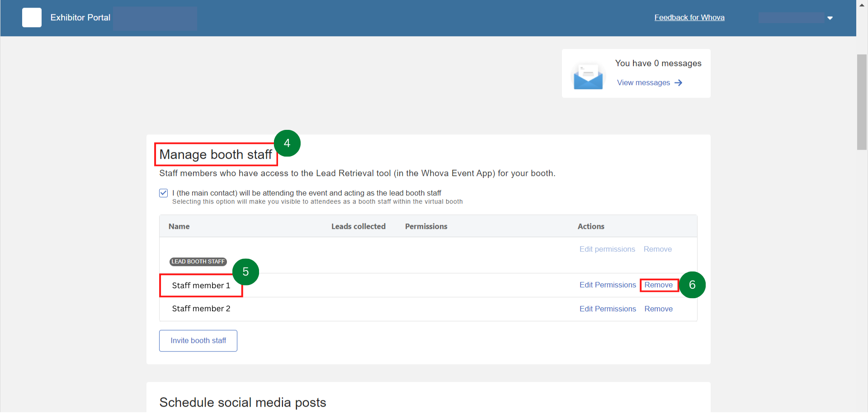This screenshot has width=868, height=414.
Task: Expand the top-right profile caret menu
Action: pyautogui.click(x=830, y=18)
